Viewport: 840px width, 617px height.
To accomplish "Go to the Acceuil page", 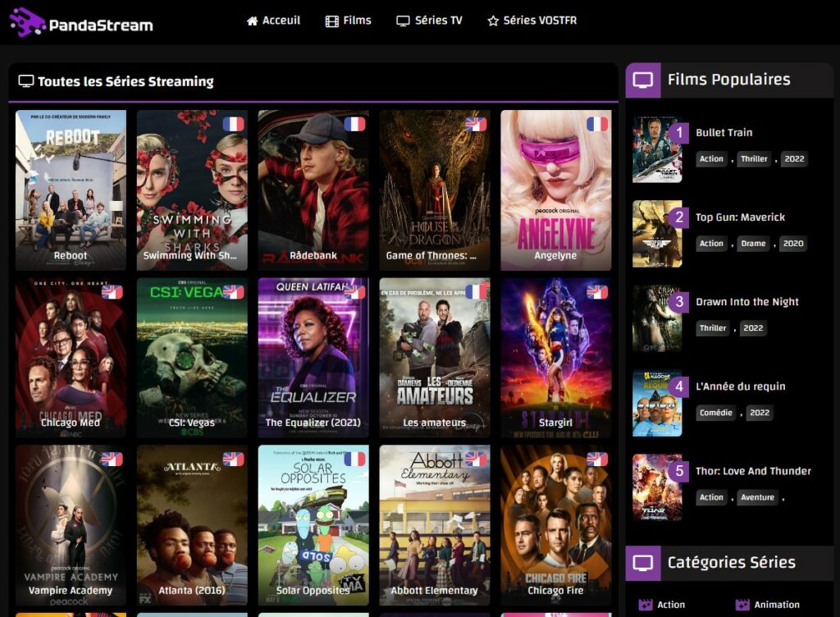I will (273, 21).
